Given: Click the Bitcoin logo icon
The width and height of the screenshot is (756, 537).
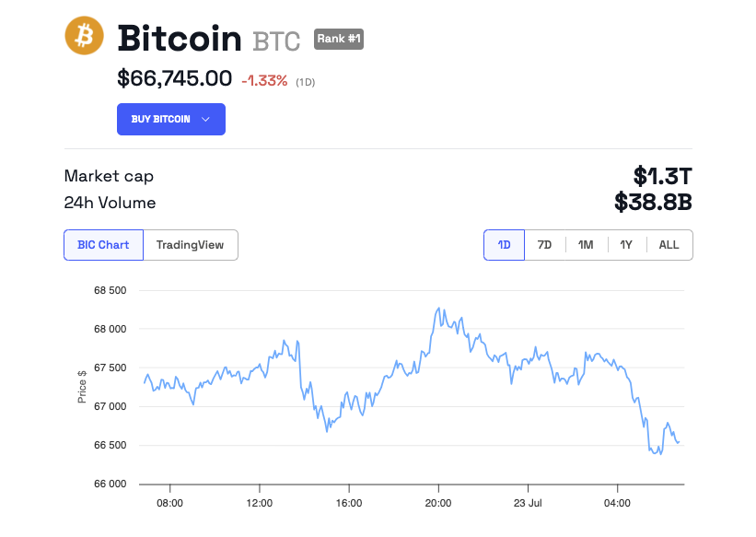Looking at the screenshot, I should coord(85,36).
